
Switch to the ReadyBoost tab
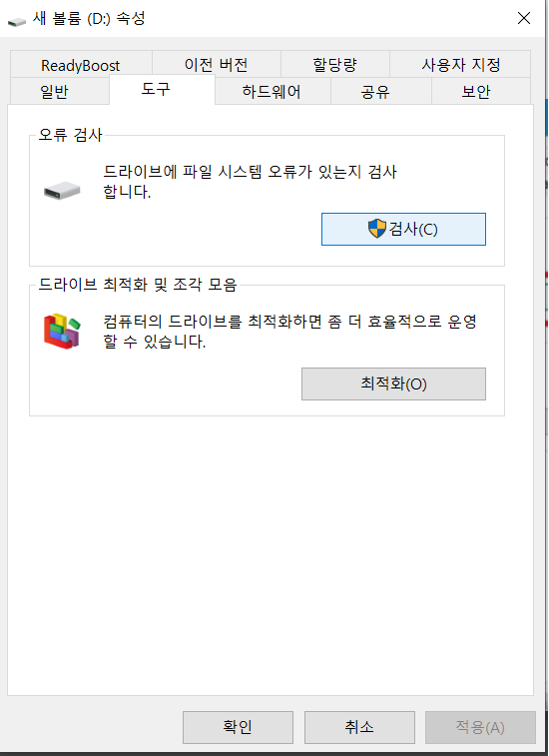81,65
